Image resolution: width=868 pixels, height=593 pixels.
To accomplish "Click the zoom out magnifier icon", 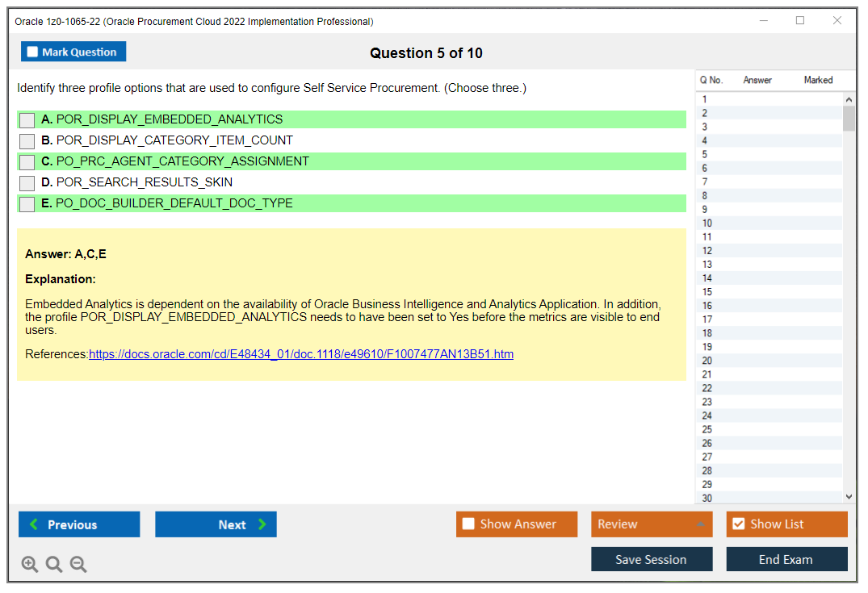I will click(78, 564).
